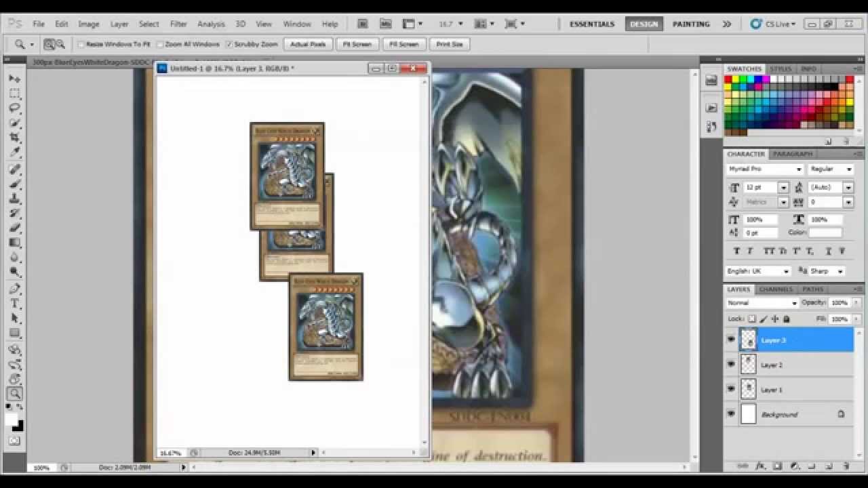Select the Rectangle shape tool

pyautogui.click(x=14, y=333)
